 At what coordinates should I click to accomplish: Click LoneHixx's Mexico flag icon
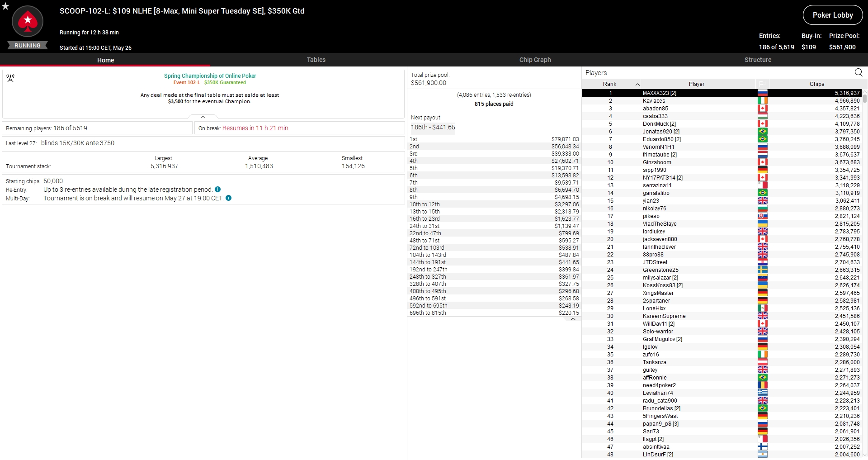762,308
